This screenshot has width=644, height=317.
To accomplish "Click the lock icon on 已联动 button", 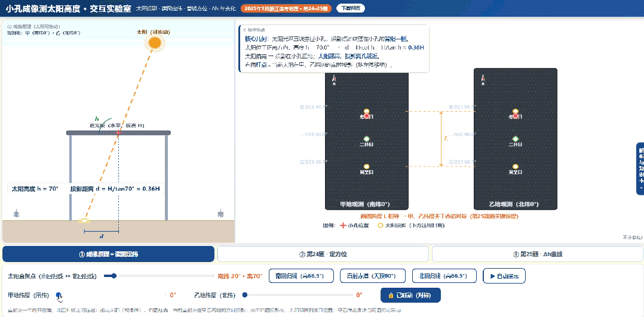I will (x=391, y=296).
